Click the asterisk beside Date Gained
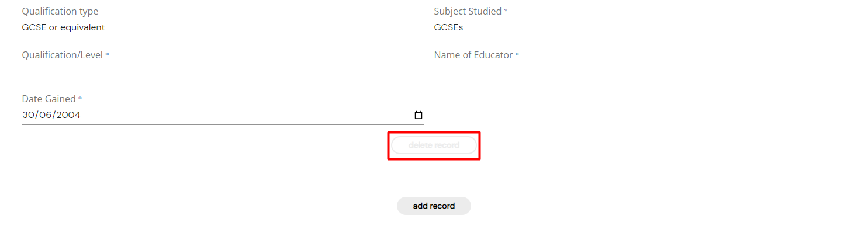The width and height of the screenshot is (868, 229). (x=80, y=99)
